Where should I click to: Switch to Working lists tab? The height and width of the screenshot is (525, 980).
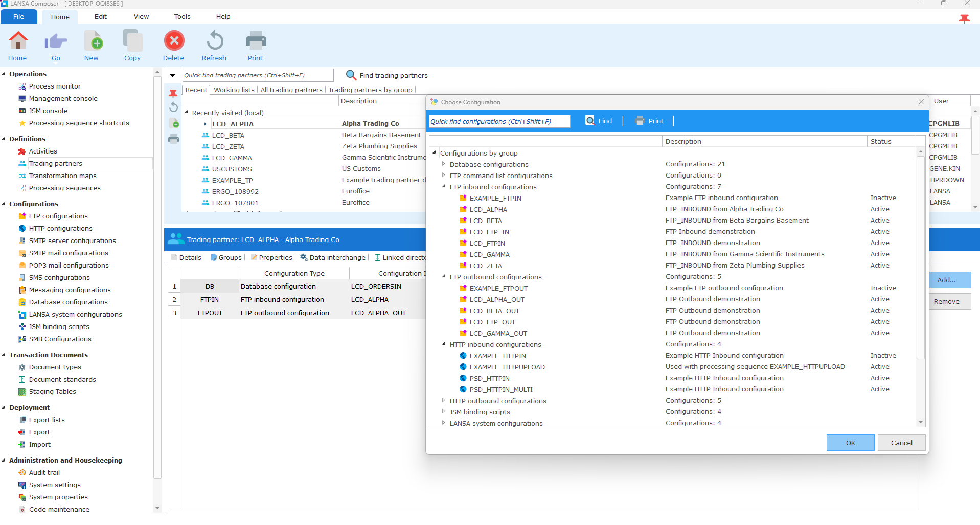[x=234, y=90]
